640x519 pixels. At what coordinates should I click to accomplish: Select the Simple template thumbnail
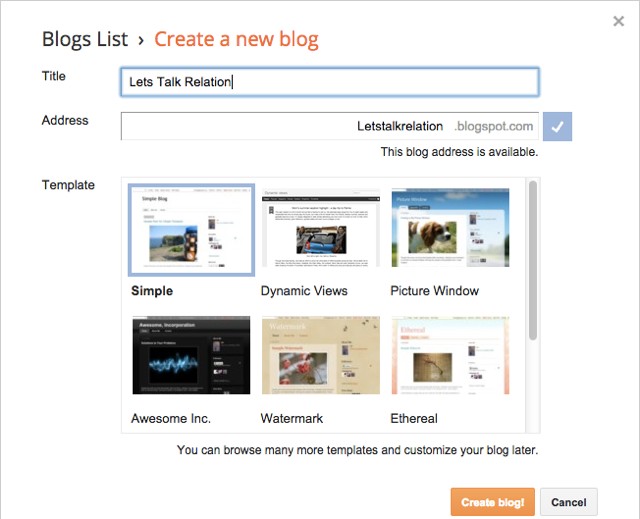tap(191, 231)
